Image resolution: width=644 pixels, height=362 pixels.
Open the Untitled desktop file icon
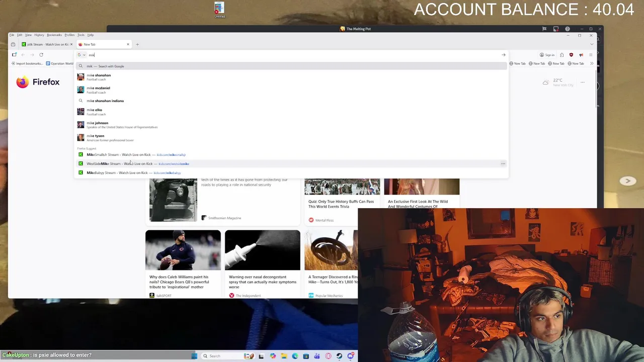(x=219, y=10)
